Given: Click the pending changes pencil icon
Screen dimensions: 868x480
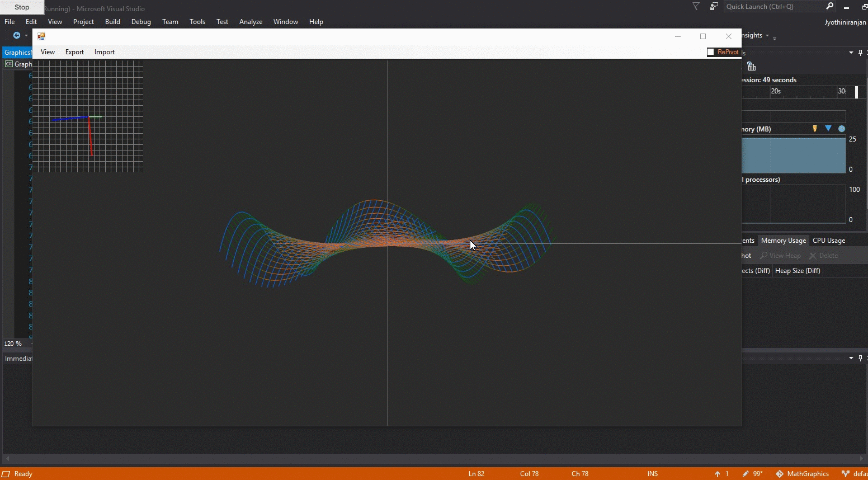Looking at the screenshot, I should point(746,474).
